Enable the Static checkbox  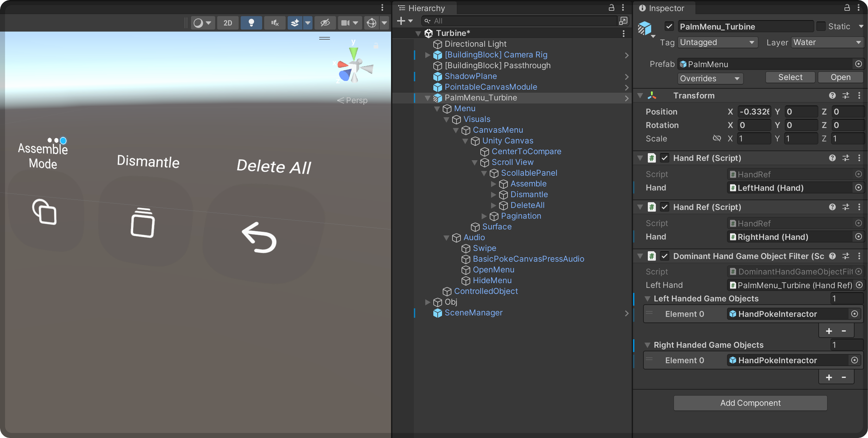(821, 26)
